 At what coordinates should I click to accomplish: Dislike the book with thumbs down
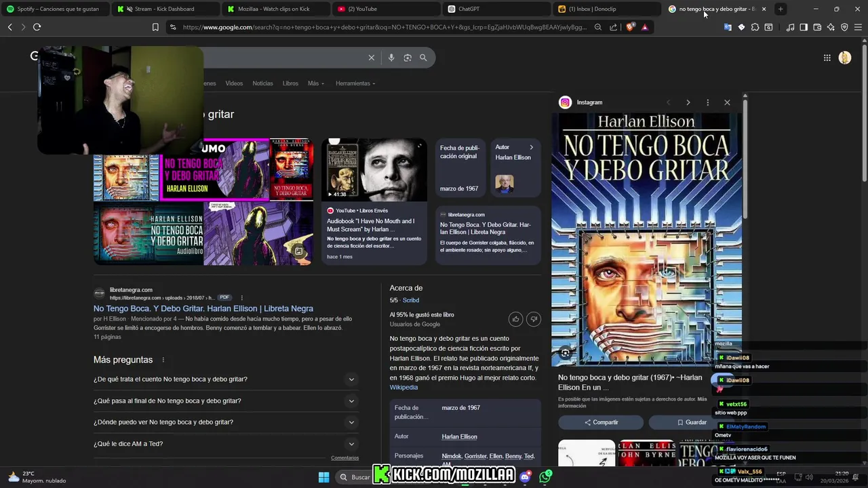point(534,319)
